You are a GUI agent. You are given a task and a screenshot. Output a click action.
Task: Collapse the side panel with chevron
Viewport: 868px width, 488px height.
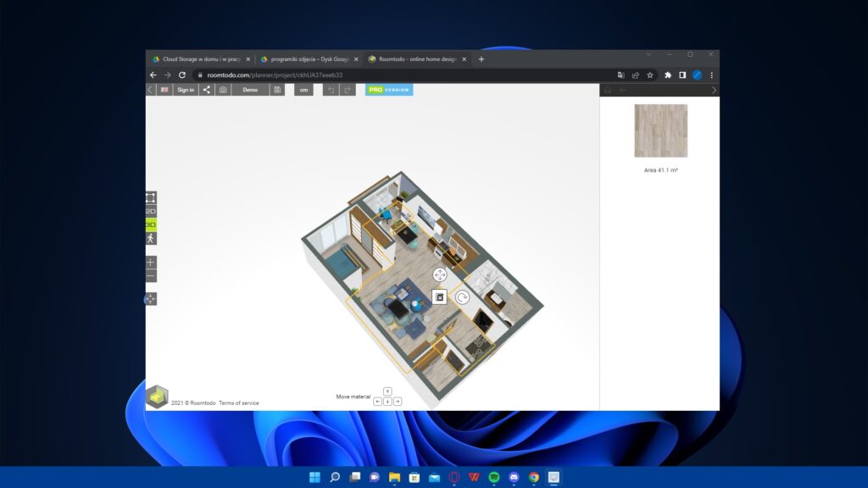[714, 90]
